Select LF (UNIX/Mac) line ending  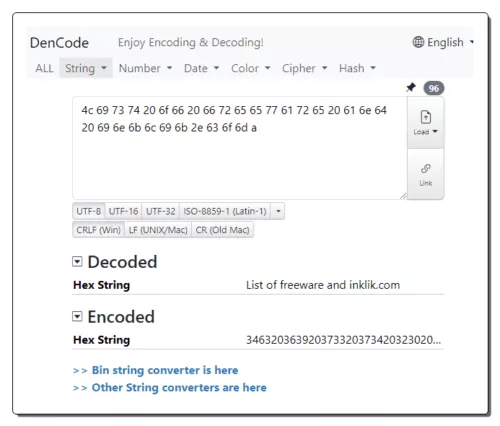pyautogui.click(x=158, y=230)
